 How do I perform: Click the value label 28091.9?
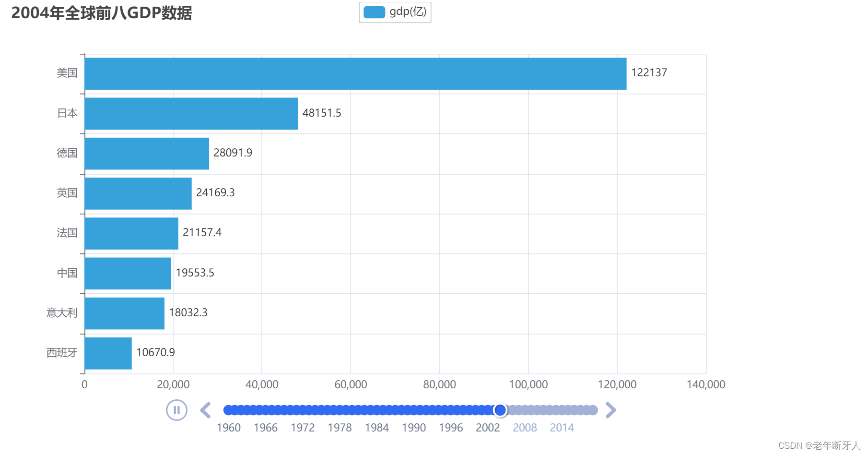click(233, 153)
